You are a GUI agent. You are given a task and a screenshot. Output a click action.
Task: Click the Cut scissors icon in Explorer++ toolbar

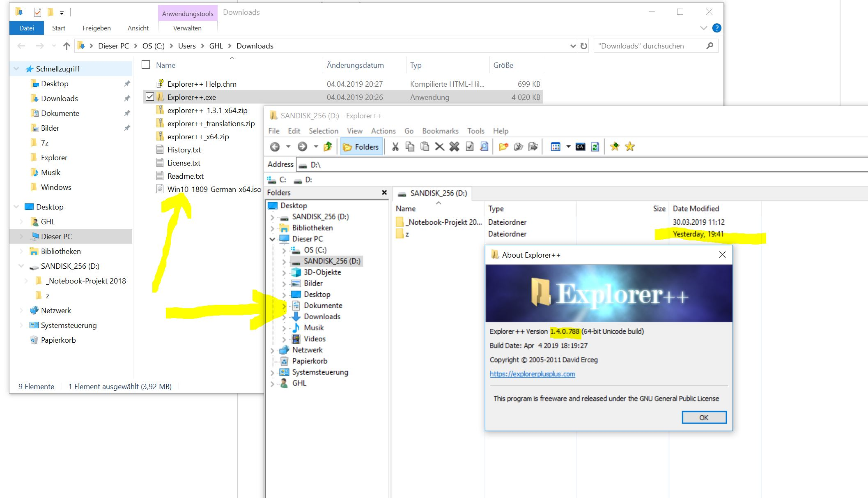(395, 147)
